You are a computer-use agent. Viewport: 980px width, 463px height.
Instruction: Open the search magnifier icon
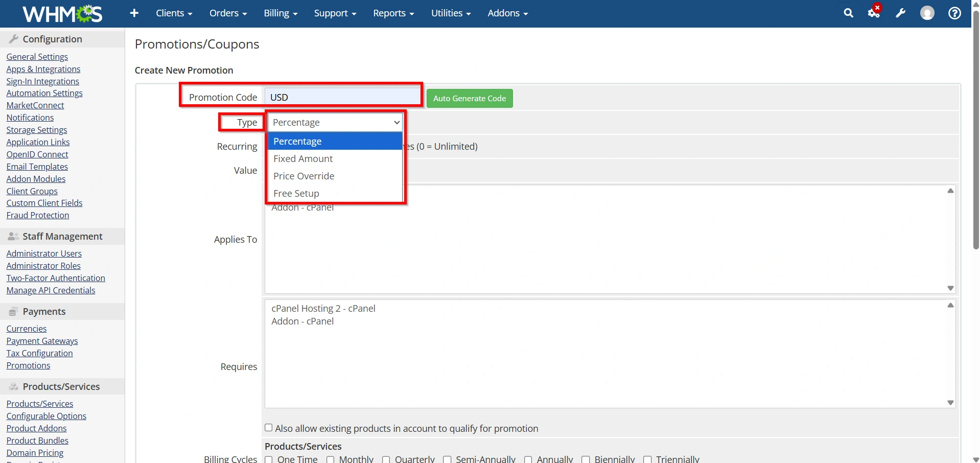(848, 13)
